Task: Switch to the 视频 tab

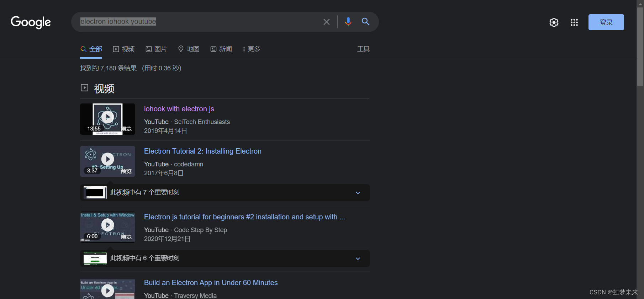Action: pyautogui.click(x=124, y=49)
